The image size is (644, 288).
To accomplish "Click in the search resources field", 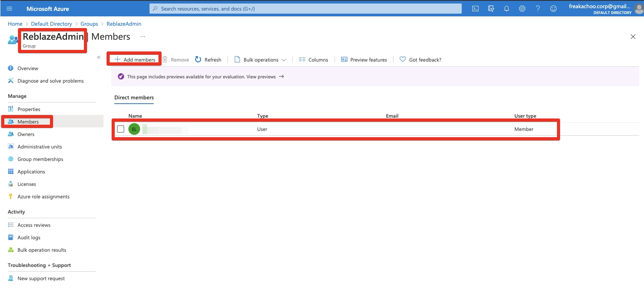I will [x=304, y=9].
